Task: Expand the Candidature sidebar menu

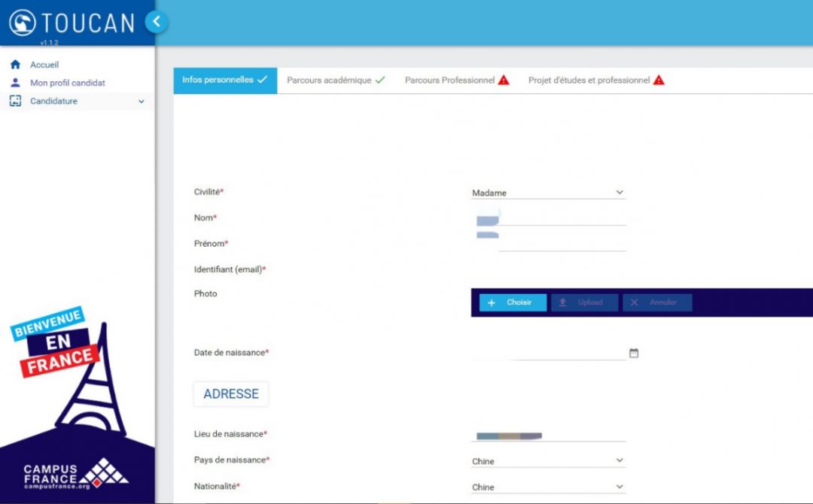Action: [141, 102]
